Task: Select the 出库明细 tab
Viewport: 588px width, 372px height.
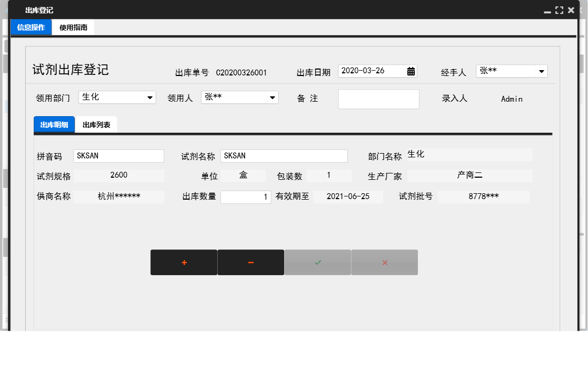Action: [x=54, y=124]
